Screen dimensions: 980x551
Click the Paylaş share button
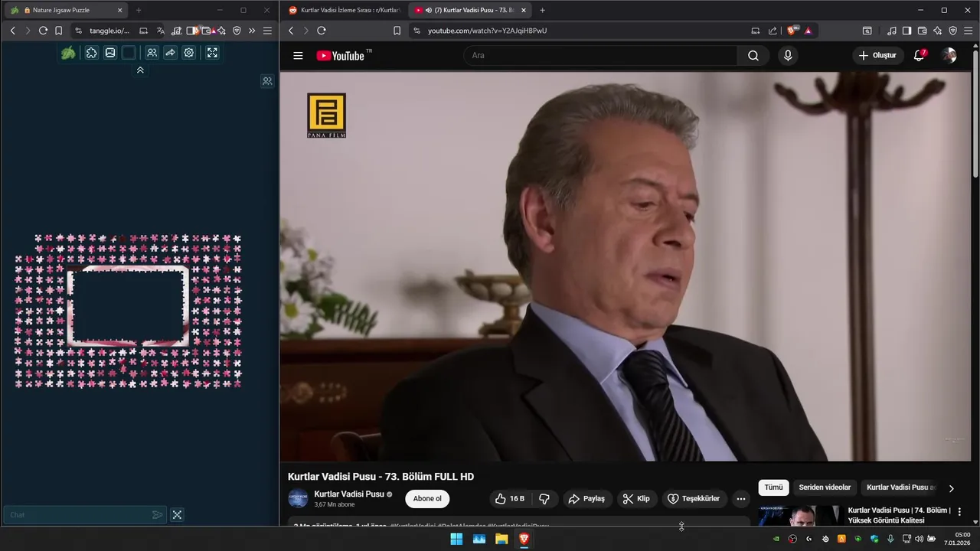click(x=586, y=499)
